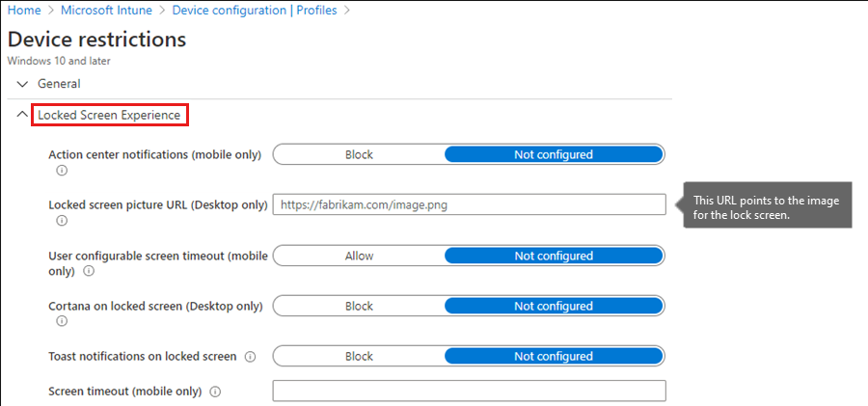The width and height of the screenshot is (868, 406).
Task: Set Cortana on locked screen to Block
Action: [359, 307]
